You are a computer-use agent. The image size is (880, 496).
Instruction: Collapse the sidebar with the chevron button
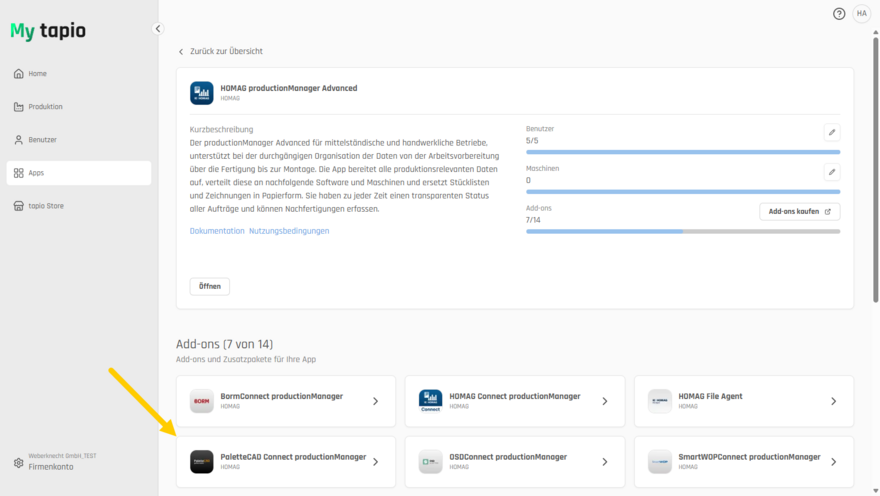pos(158,29)
